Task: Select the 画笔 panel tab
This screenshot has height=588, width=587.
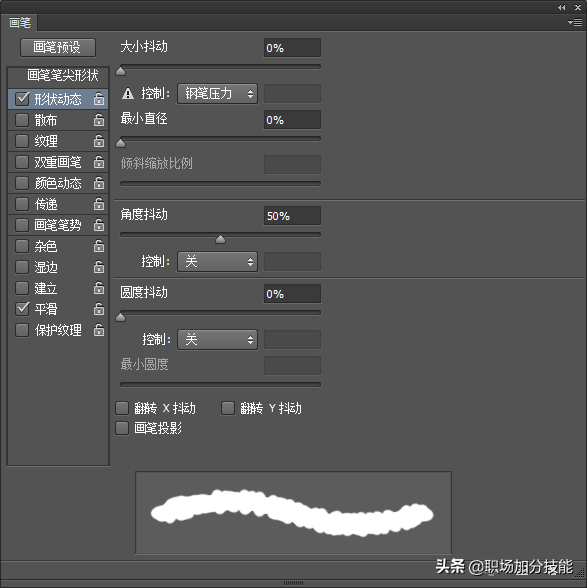Action: 20,23
